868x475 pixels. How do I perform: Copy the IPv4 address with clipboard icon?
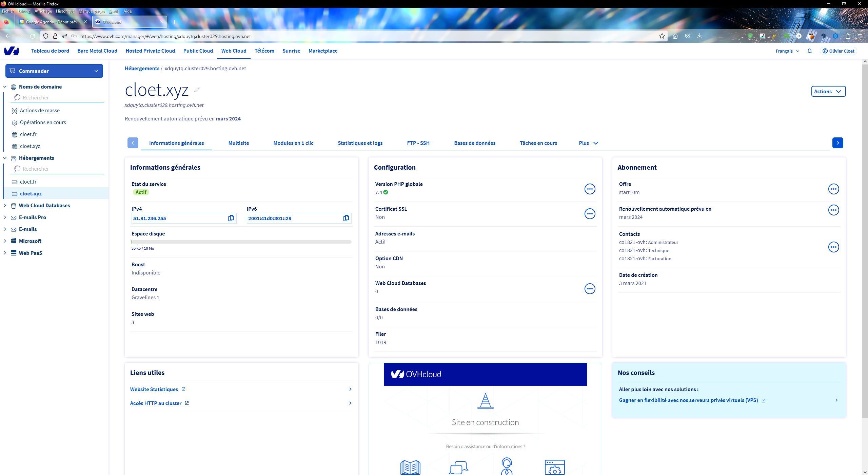click(x=231, y=218)
